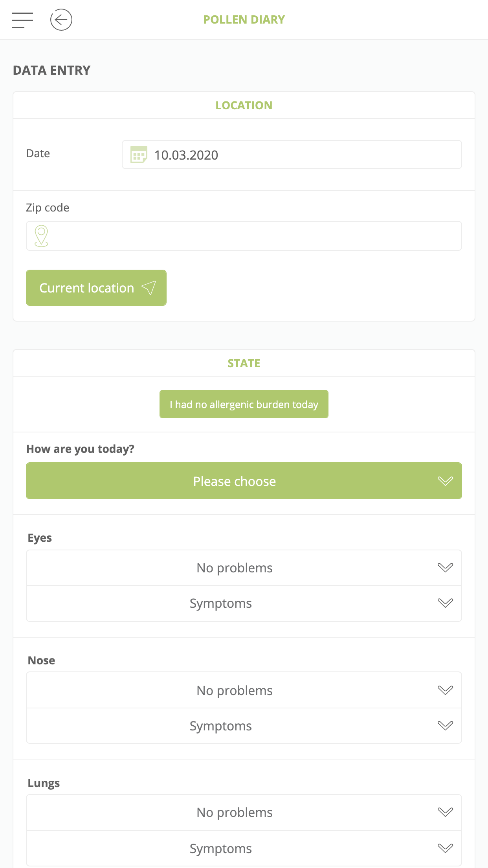Open the calendar icon in date field
Screen dimensions: 488x868
click(138, 154)
